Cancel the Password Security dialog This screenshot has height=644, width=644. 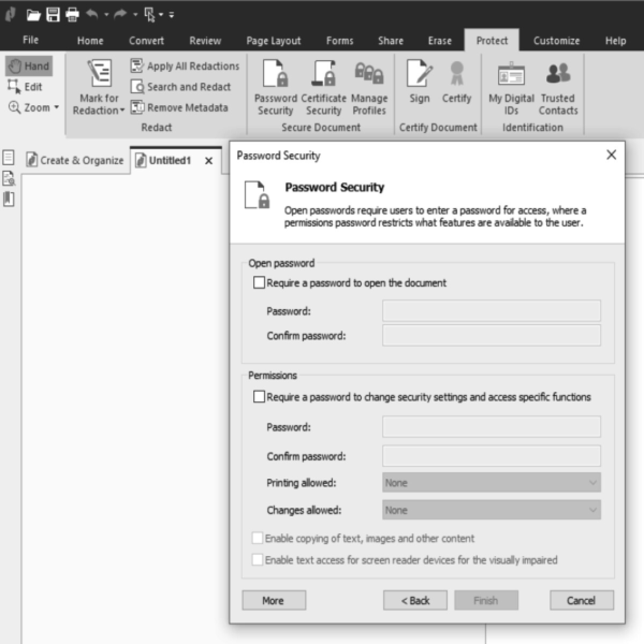(x=581, y=600)
